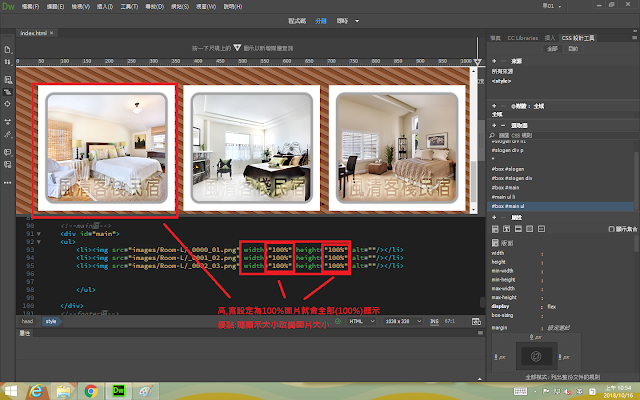Open Internet Explorer from the taskbar

(x=36, y=391)
